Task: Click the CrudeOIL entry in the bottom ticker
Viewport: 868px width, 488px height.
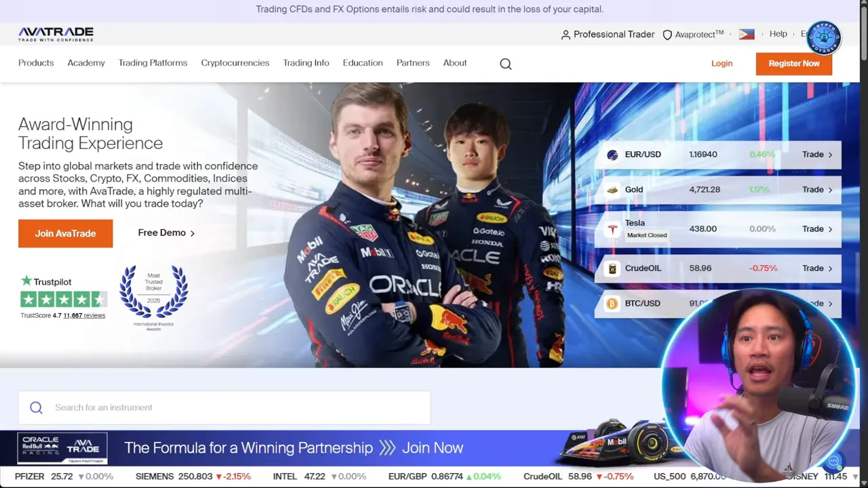Action: [578, 476]
